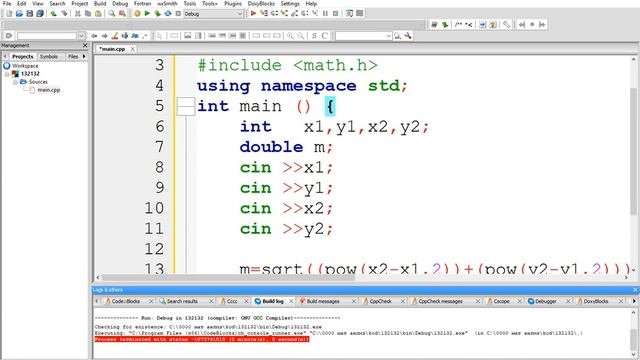Screen dimensions: 640x360
Task: Close the main.cpp editor tab
Action: click(x=133, y=49)
